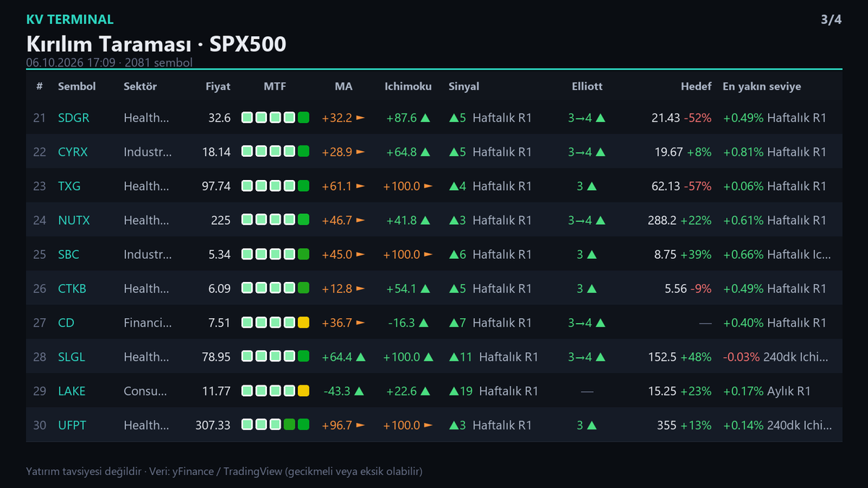Click +0.06% Haftalık R1 level
The height and width of the screenshot is (488, 868).
pos(774,186)
